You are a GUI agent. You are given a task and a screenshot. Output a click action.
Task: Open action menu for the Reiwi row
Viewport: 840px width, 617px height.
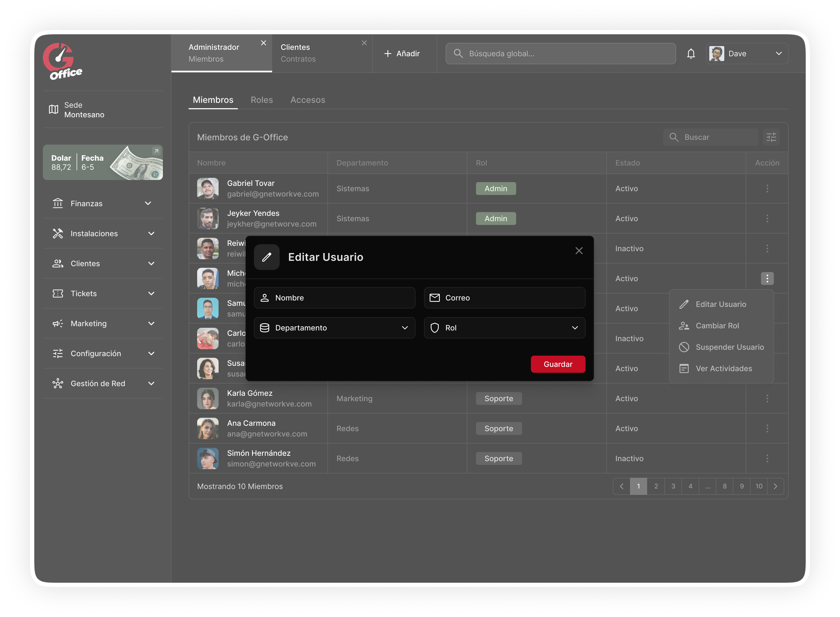pos(767,248)
